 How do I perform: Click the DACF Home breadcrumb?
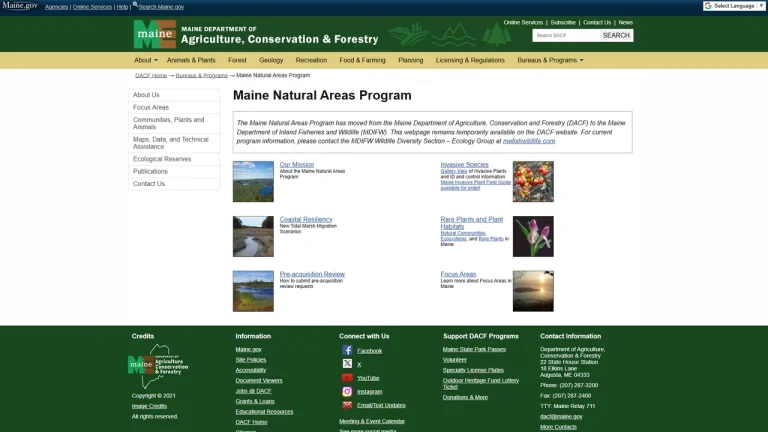[151, 75]
